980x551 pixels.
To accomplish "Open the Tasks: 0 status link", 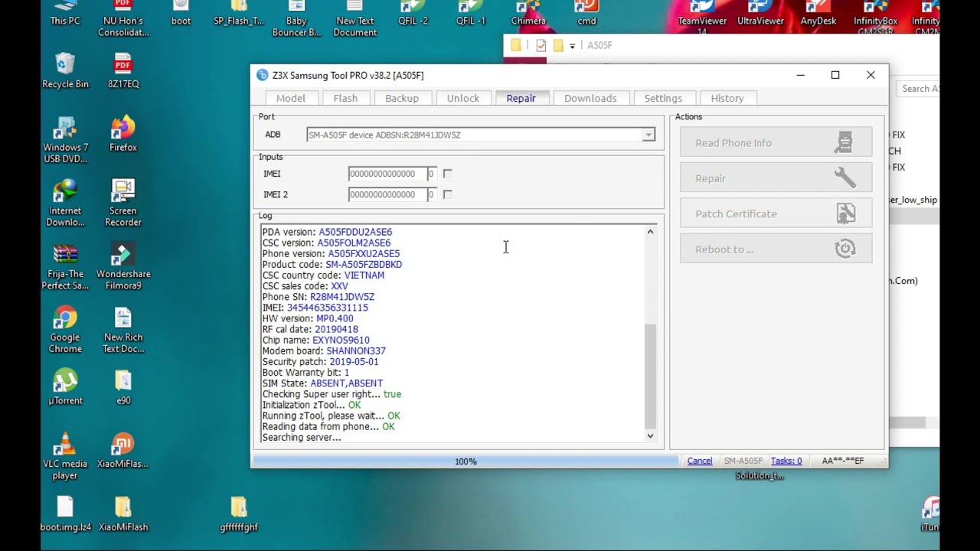I will tap(786, 461).
